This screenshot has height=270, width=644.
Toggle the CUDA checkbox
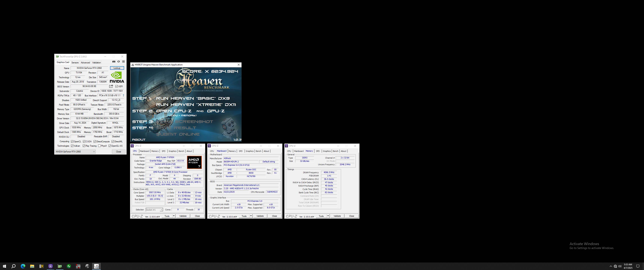pos(84,142)
